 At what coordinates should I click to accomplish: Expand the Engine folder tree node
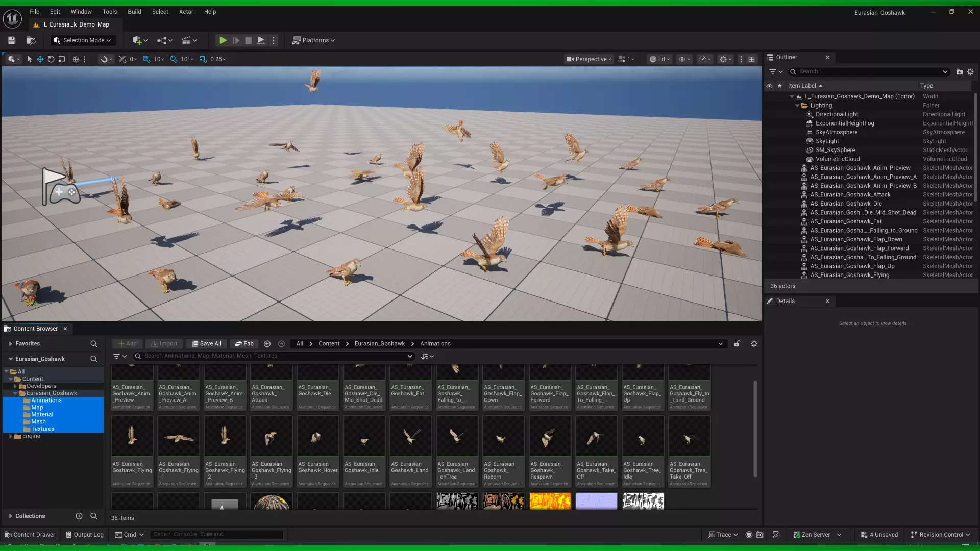[10, 436]
